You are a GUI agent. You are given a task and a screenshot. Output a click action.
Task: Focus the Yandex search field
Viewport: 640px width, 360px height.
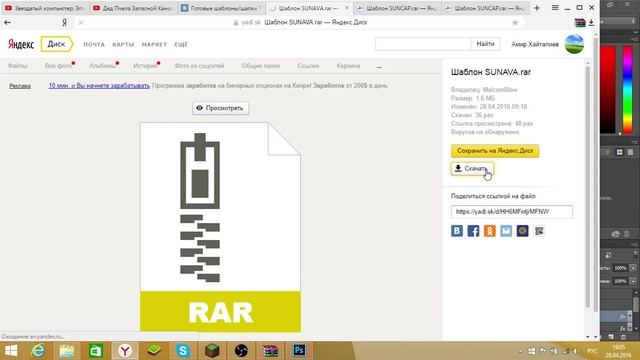[423, 44]
